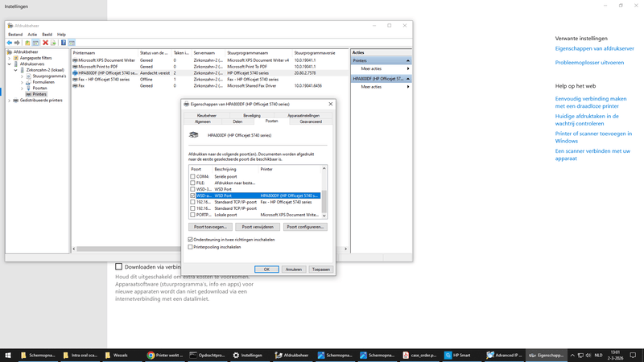Image resolution: width=644 pixels, height=362 pixels.
Task: Click the Toepassen button
Action: point(320,269)
